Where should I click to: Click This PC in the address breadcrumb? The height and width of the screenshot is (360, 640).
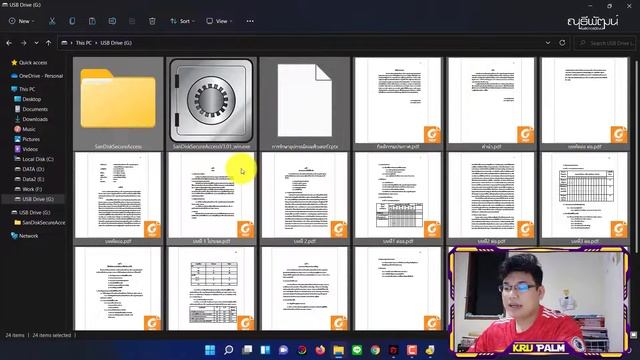coord(84,43)
